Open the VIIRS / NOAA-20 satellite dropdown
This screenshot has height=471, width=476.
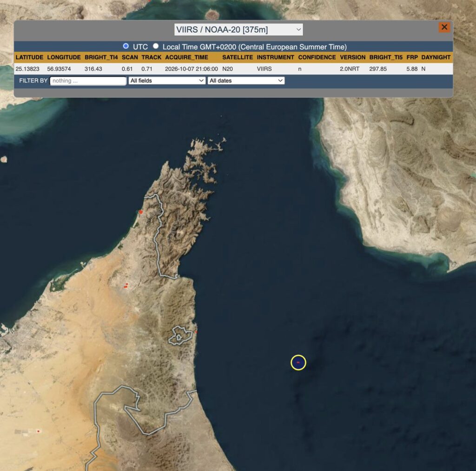point(238,29)
